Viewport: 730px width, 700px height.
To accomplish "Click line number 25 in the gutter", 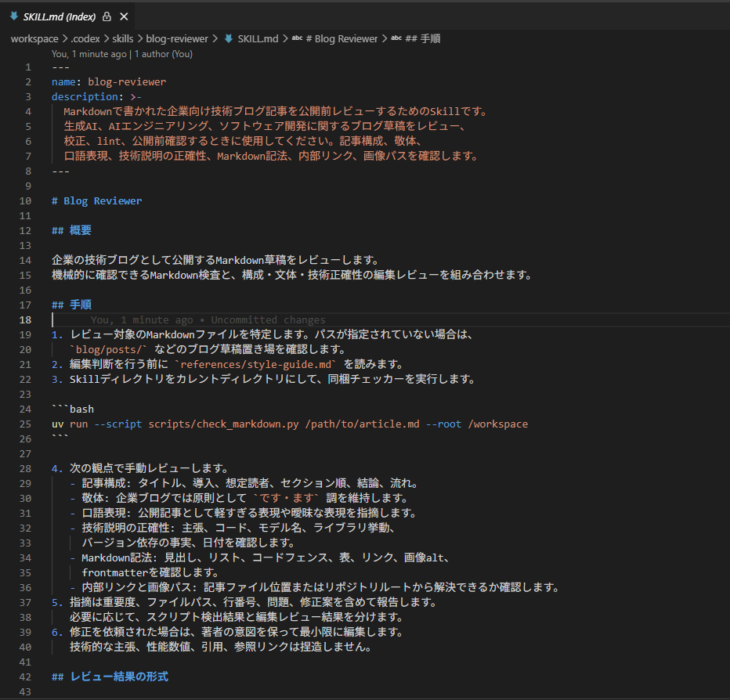I will (x=25, y=424).
